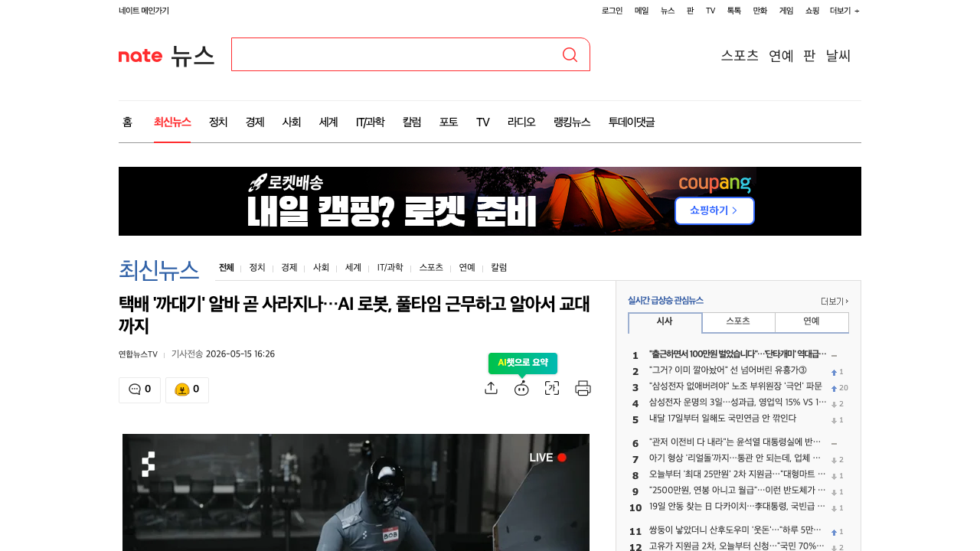Open ranked news 10 '19일 안동 찾는'
This screenshot has height=551, width=980.
tap(738, 507)
